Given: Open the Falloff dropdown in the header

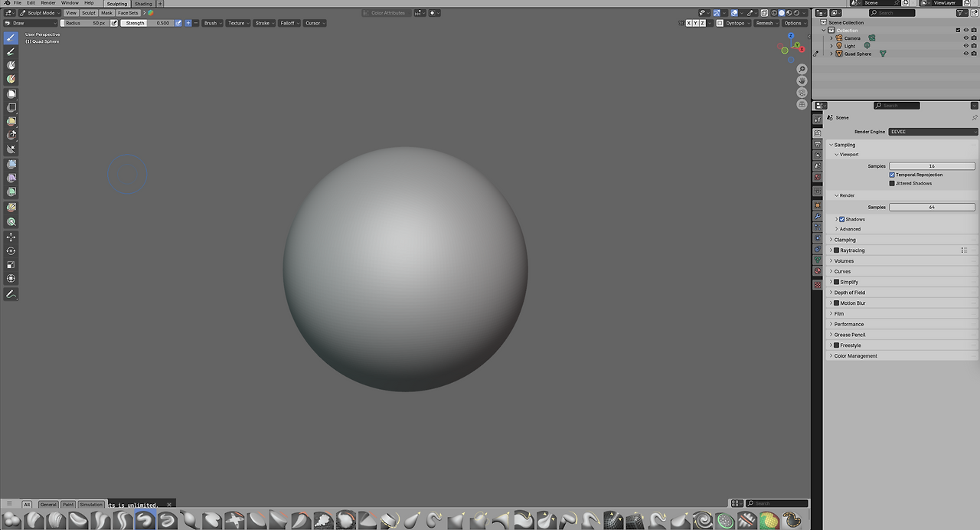Looking at the screenshot, I should [x=289, y=23].
